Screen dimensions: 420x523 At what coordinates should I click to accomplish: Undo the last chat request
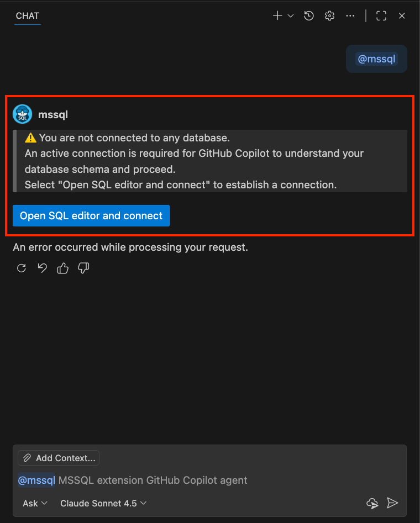coord(42,268)
